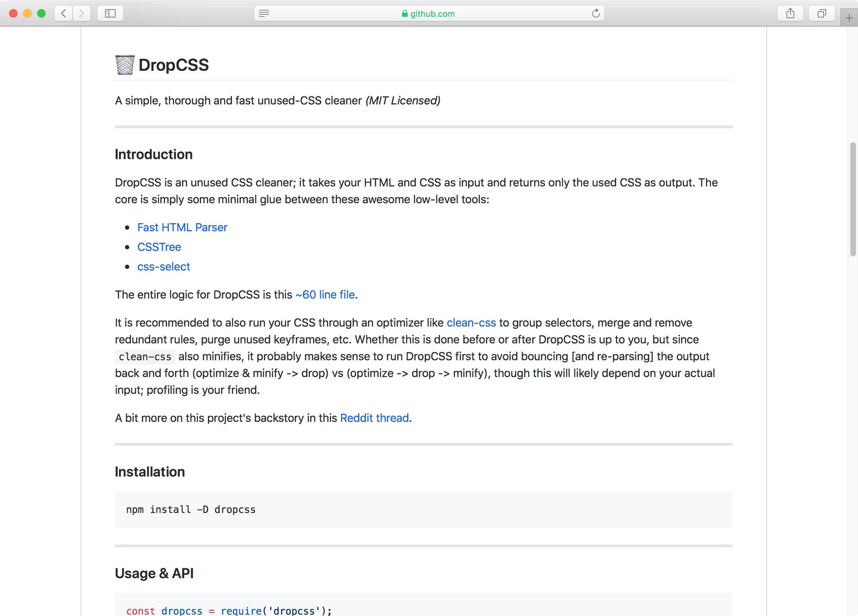The height and width of the screenshot is (616, 858).
Task: Click the Installation heading
Action: [x=150, y=472]
